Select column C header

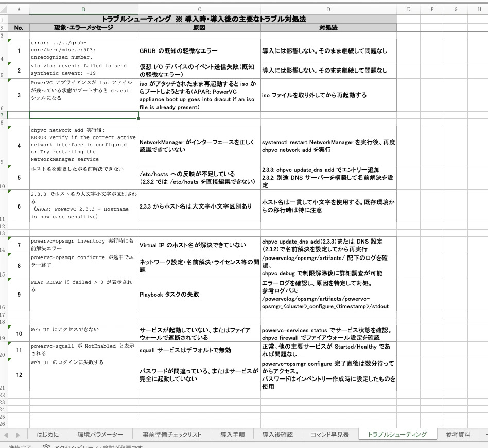(200, 10)
